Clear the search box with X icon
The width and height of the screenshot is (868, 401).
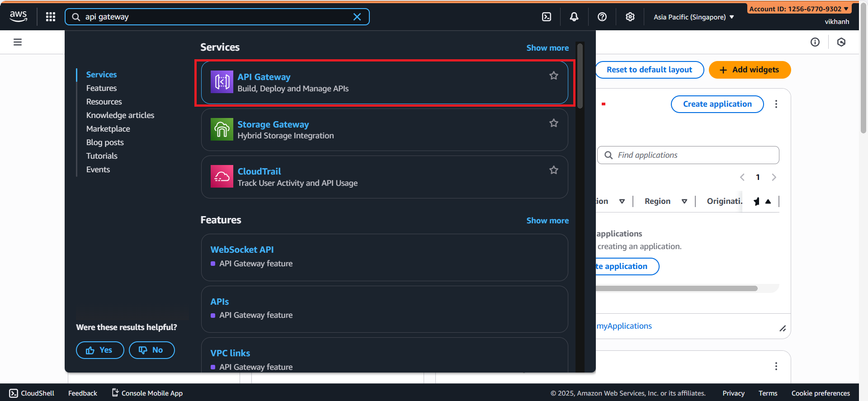point(357,17)
